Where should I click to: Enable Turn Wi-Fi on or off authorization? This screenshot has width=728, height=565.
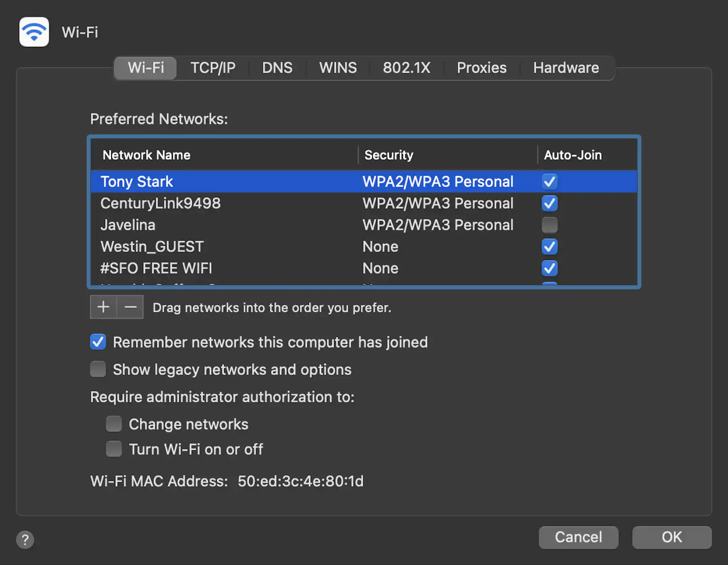point(114,449)
